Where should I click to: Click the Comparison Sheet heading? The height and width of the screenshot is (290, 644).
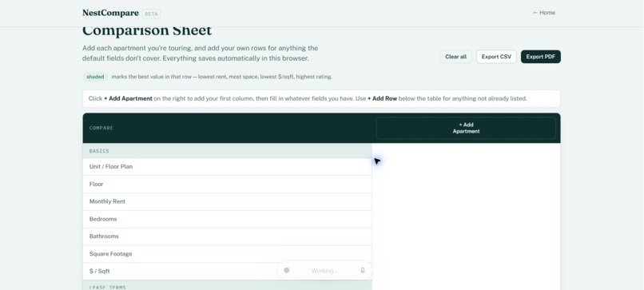point(147,30)
